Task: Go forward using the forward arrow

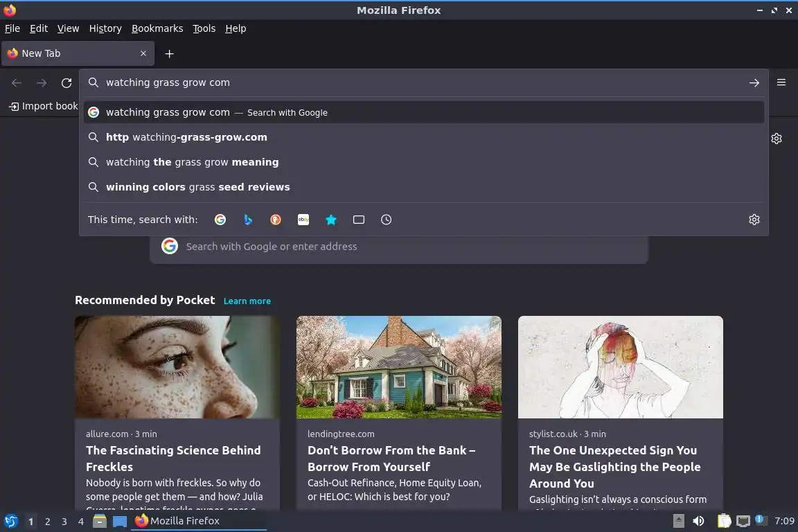Action: tap(42, 82)
